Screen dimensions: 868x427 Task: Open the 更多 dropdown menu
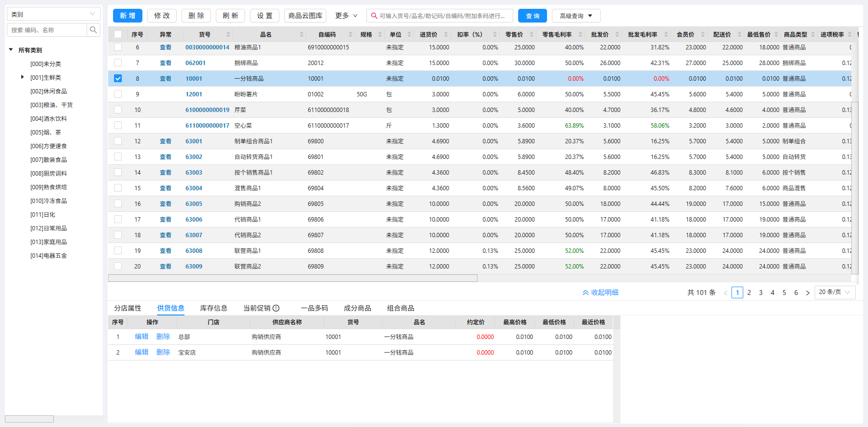(346, 16)
